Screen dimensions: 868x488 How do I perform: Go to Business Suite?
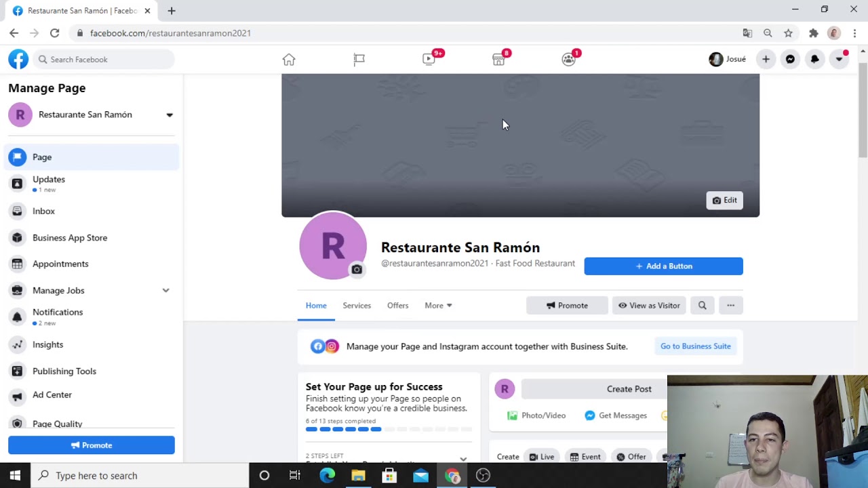pos(696,346)
